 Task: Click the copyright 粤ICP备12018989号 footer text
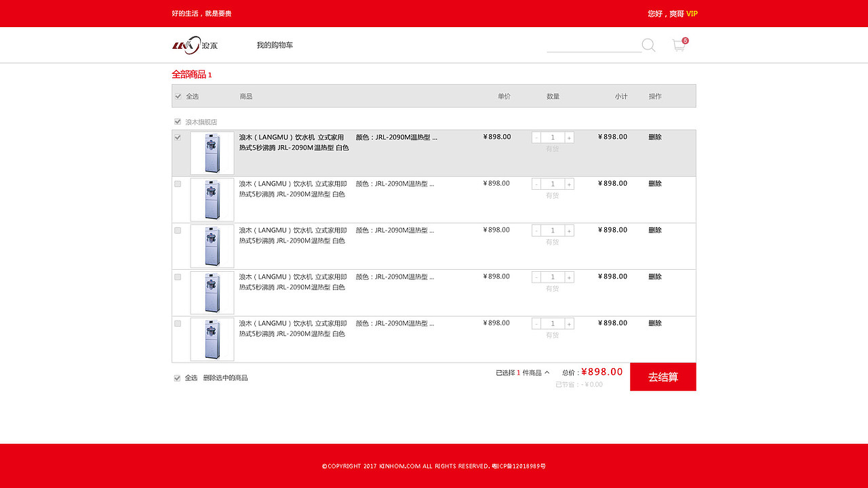click(x=519, y=466)
